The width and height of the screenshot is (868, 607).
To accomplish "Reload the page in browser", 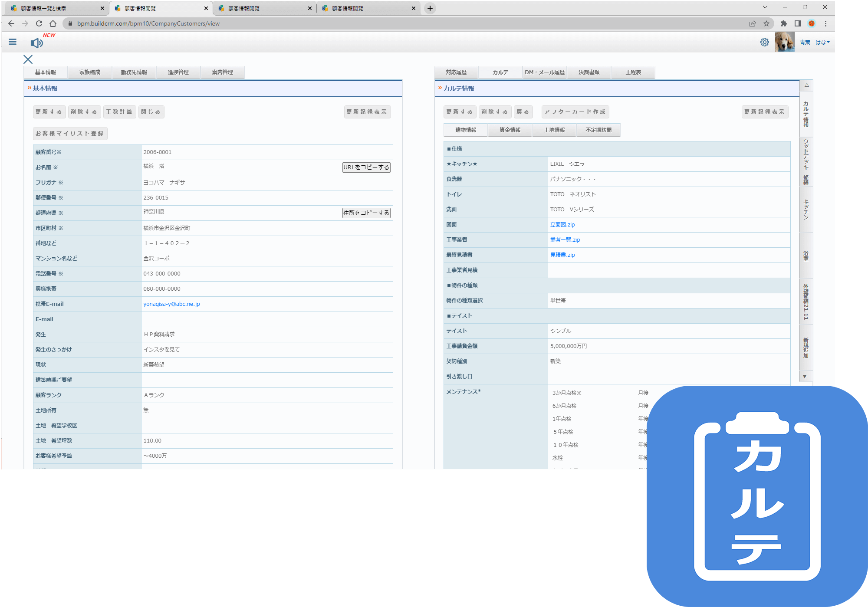I will pos(39,23).
